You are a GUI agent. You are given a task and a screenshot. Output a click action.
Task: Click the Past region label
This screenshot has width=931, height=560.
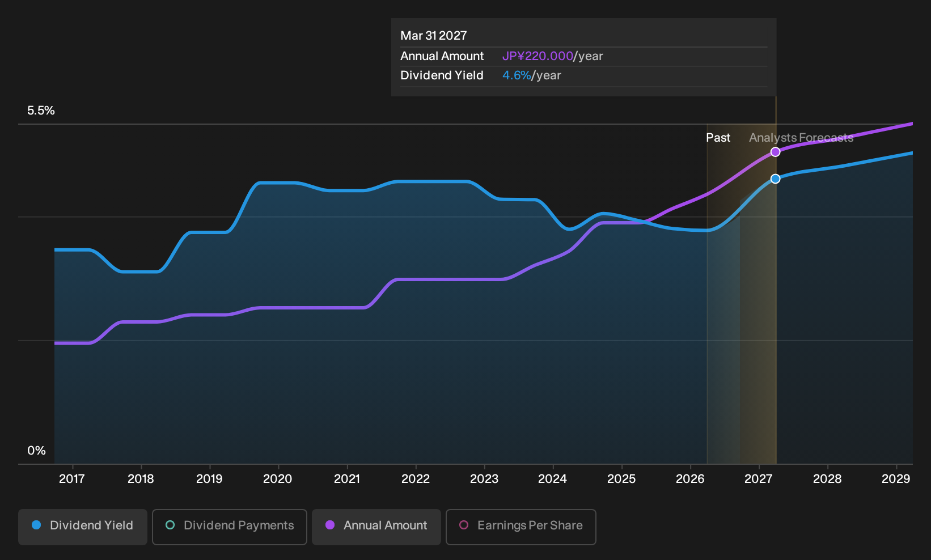[718, 138]
